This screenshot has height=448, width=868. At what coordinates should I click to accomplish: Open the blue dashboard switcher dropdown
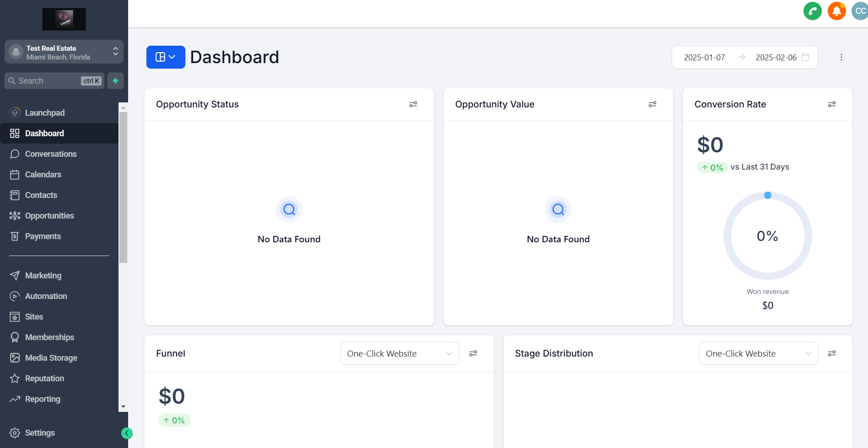(166, 57)
